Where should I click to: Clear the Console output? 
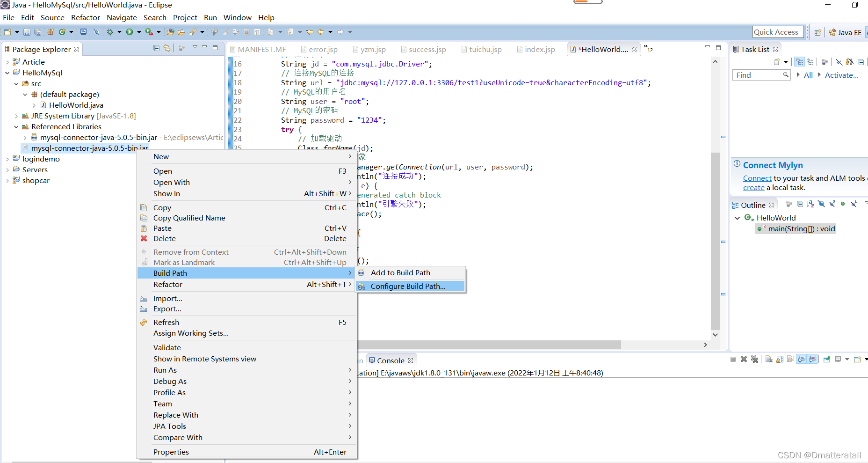coord(768,359)
